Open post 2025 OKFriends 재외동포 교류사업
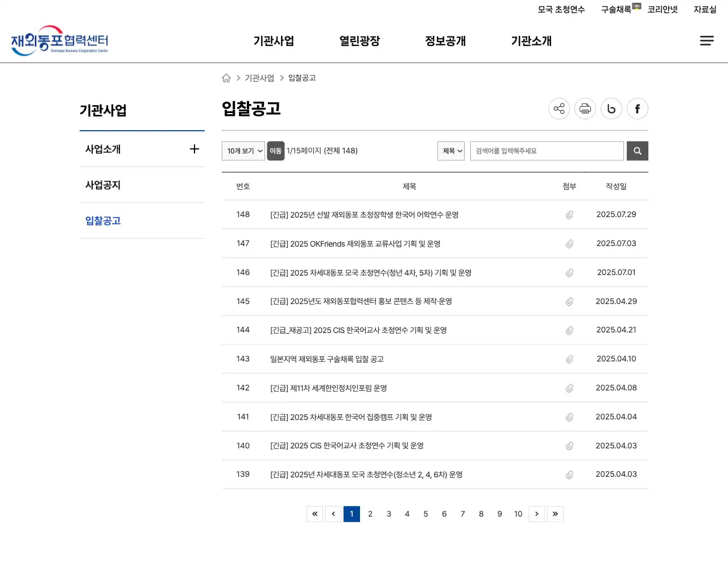This screenshot has width=728, height=582. click(x=355, y=244)
